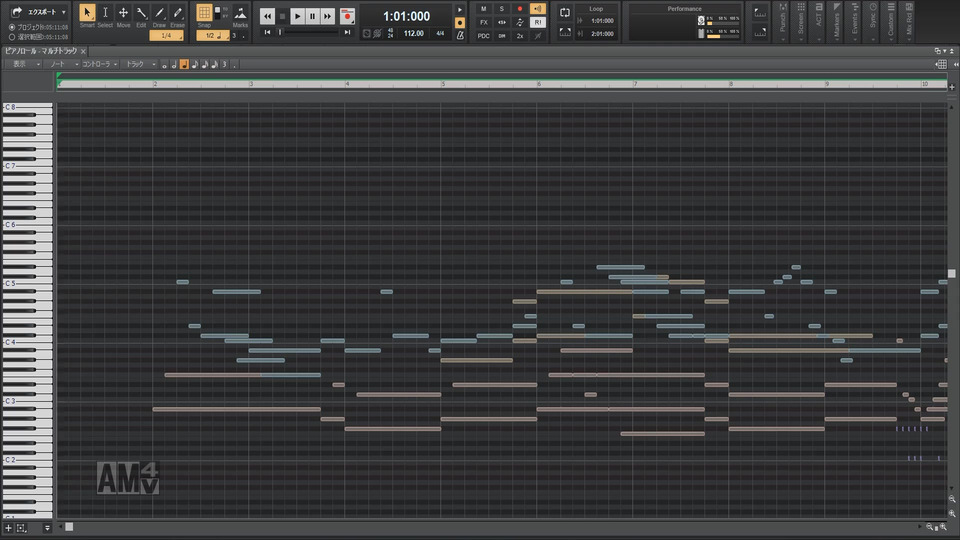Select the プロジェクト radio option
Viewport: 960px width, 540px height.
click(x=11, y=27)
